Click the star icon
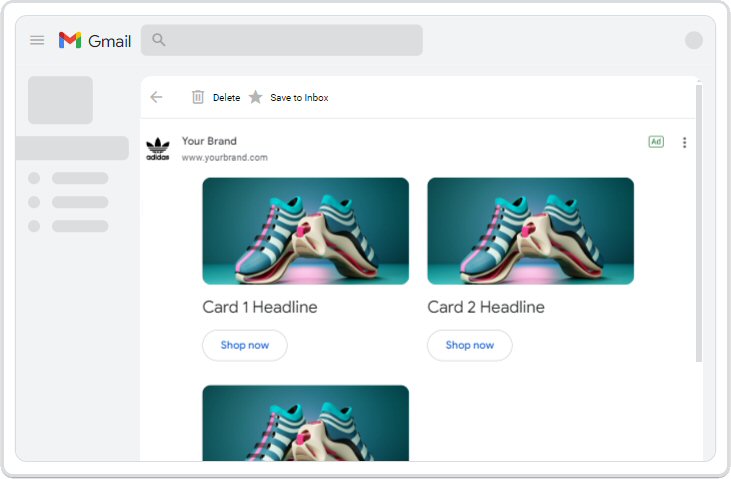 coord(255,97)
